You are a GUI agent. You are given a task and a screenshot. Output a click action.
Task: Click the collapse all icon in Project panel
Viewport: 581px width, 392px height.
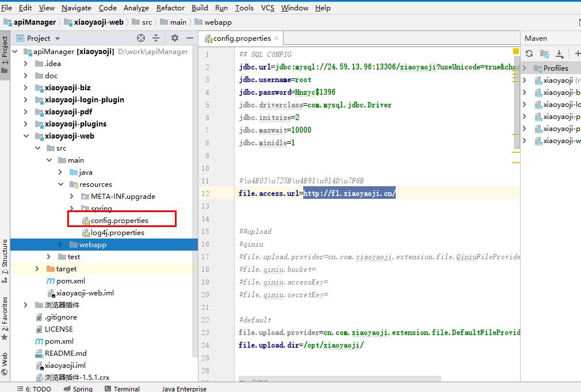156,38
